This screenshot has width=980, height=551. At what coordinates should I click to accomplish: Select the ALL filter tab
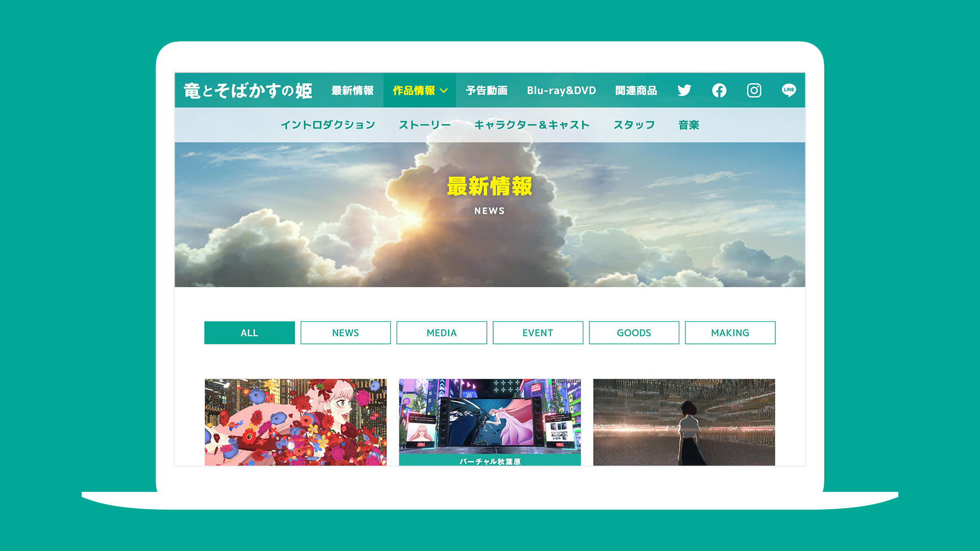(250, 333)
